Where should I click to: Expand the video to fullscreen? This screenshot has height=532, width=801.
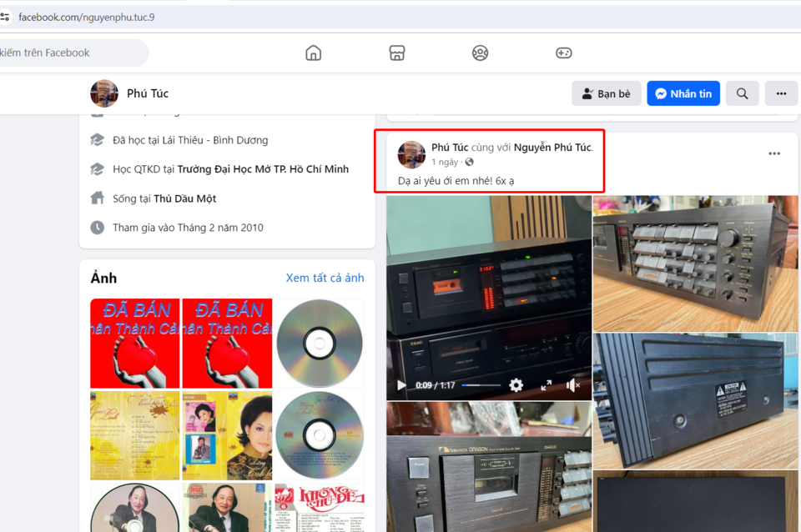[x=546, y=385]
